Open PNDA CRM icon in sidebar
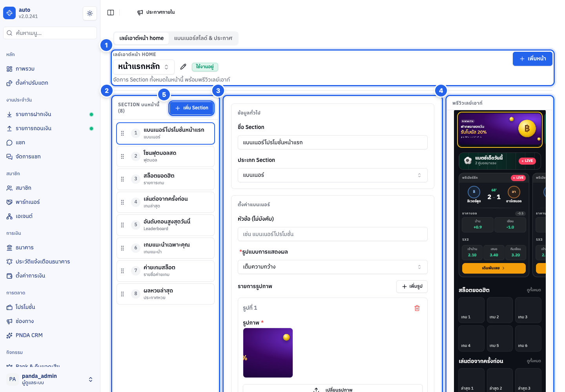This screenshot has height=392, width=565. (x=9, y=336)
